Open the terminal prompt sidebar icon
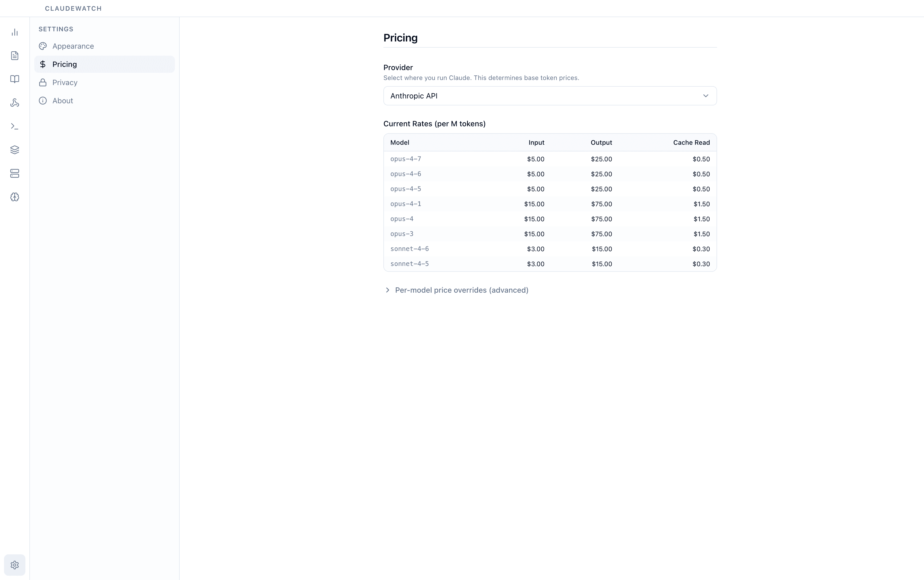The width and height of the screenshot is (924, 580). click(x=14, y=126)
